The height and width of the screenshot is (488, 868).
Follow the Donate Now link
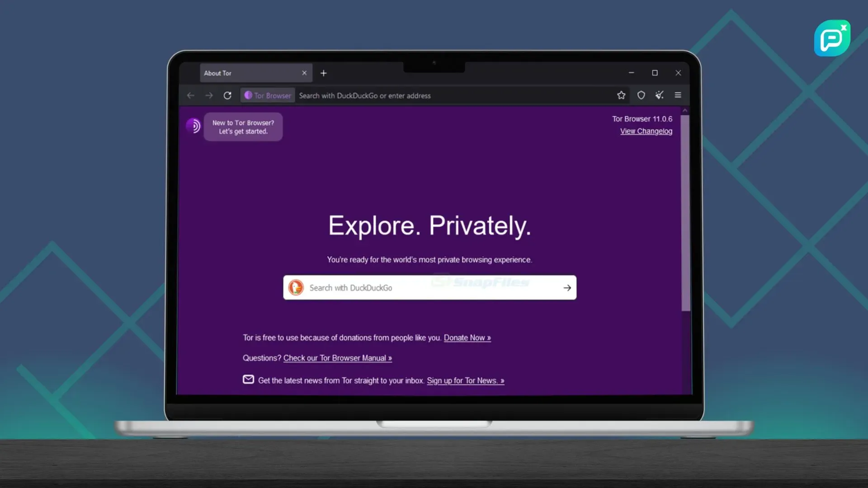pos(467,338)
